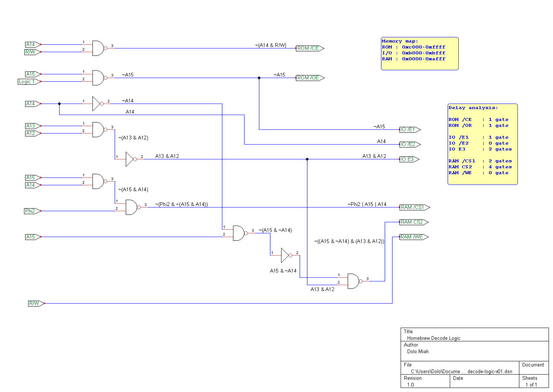Screen dimensions: 553x392
Task: Select the NAND gate with the Logic 1 input
Action: [98, 78]
